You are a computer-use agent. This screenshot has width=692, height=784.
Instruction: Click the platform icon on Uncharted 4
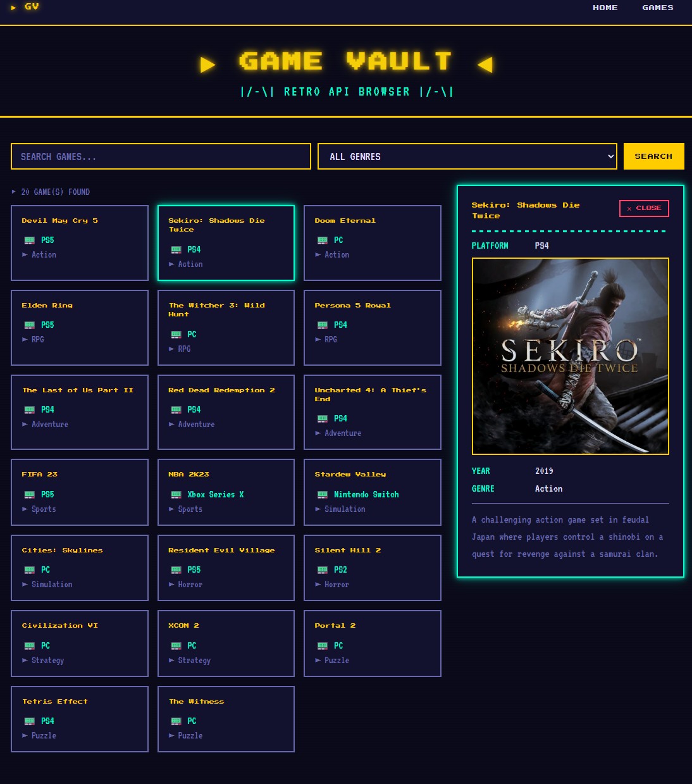tap(322, 419)
